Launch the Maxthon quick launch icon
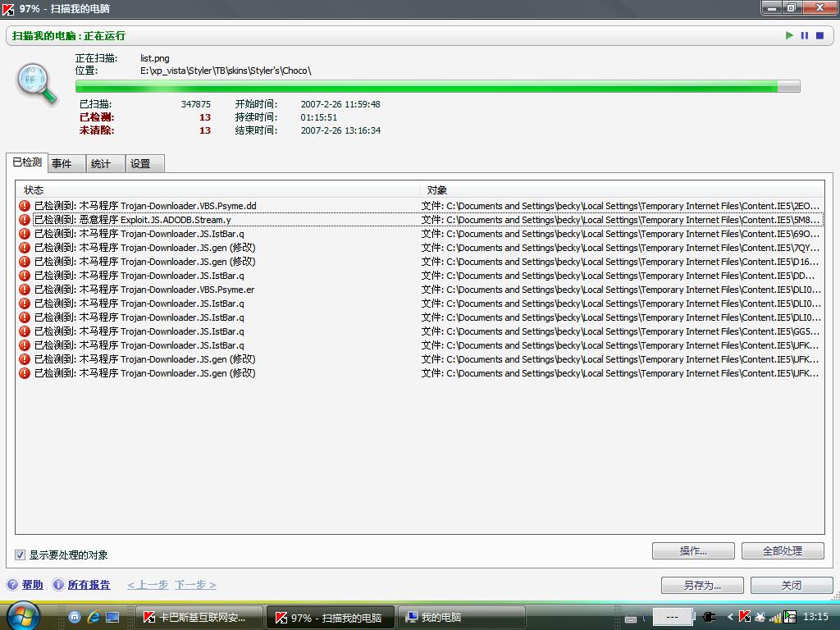 75,617
